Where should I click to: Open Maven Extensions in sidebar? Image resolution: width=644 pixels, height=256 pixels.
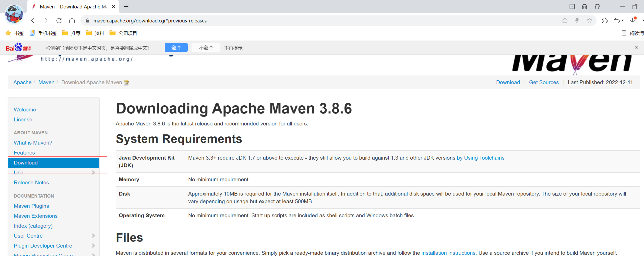click(36, 216)
